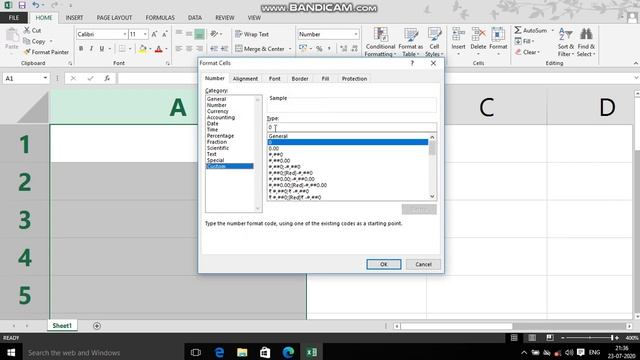This screenshot has width=640, height=360.
Task: Click the Cut scissors icon in Clipboard
Action: (x=27, y=30)
